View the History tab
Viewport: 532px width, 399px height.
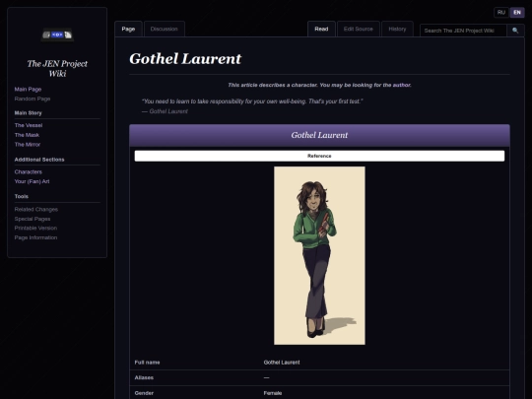397,29
